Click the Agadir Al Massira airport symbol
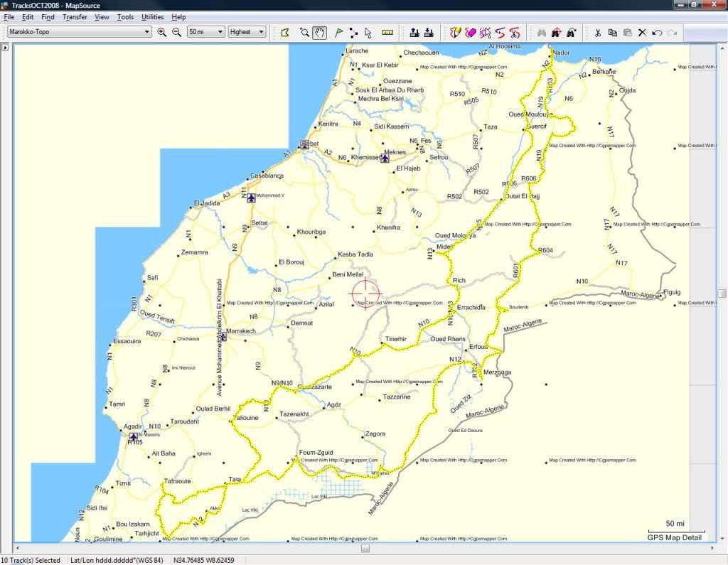The image size is (728, 565). pyautogui.click(x=134, y=437)
